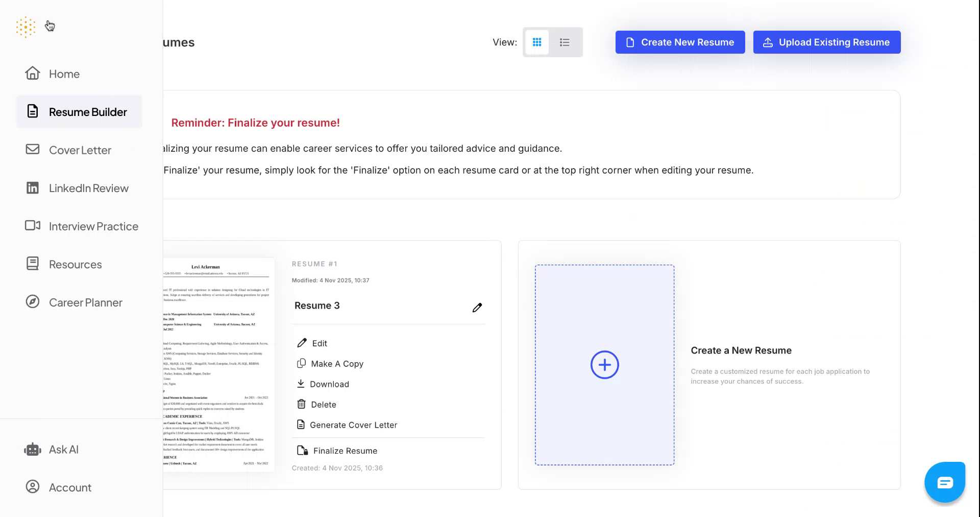Image resolution: width=980 pixels, height=517 pixels.
Task: Switch to list view
Action: (x=565, y=42)
